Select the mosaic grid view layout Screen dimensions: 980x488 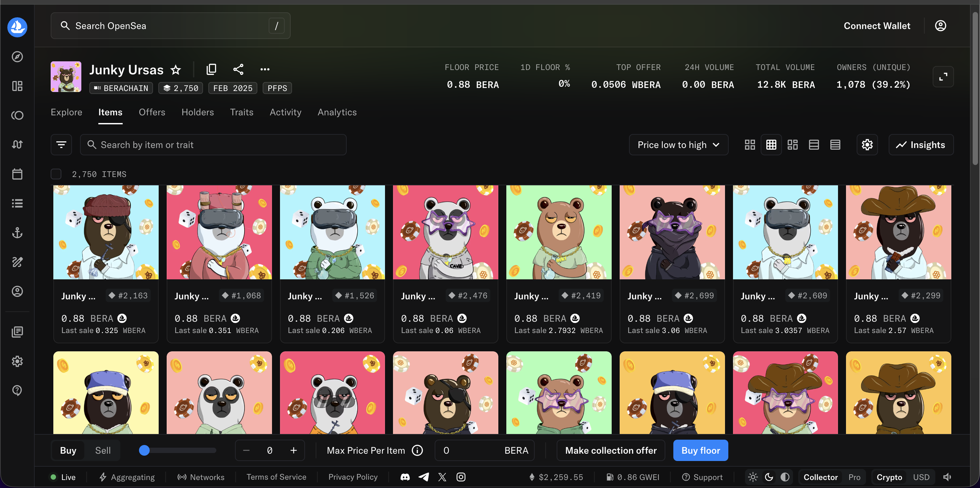click(x=792, y=145)
